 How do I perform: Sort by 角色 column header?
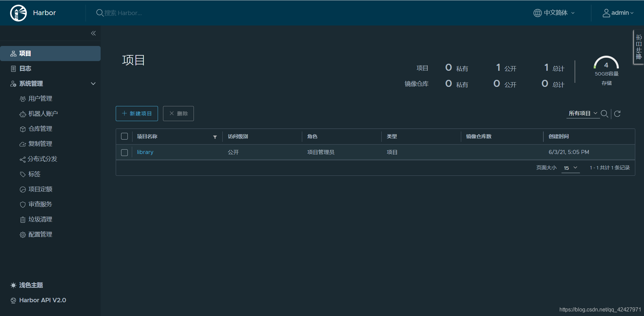(x=312, y=137)
